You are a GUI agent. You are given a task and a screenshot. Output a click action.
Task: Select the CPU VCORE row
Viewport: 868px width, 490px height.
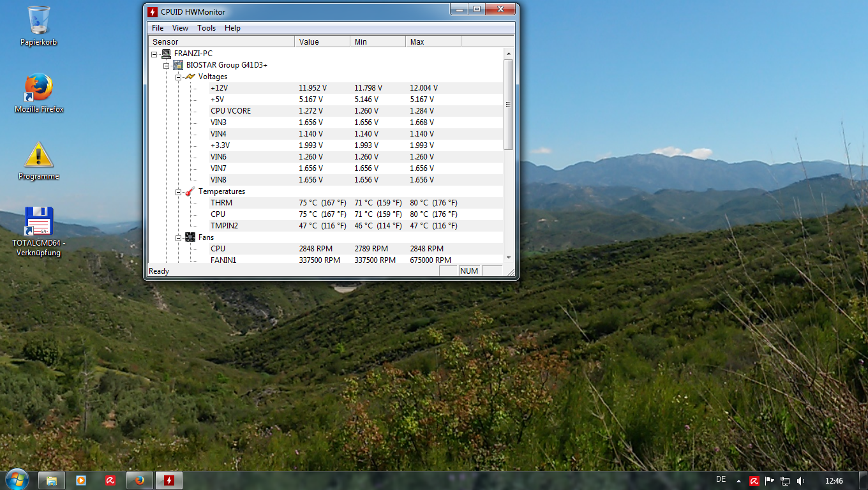356,111
